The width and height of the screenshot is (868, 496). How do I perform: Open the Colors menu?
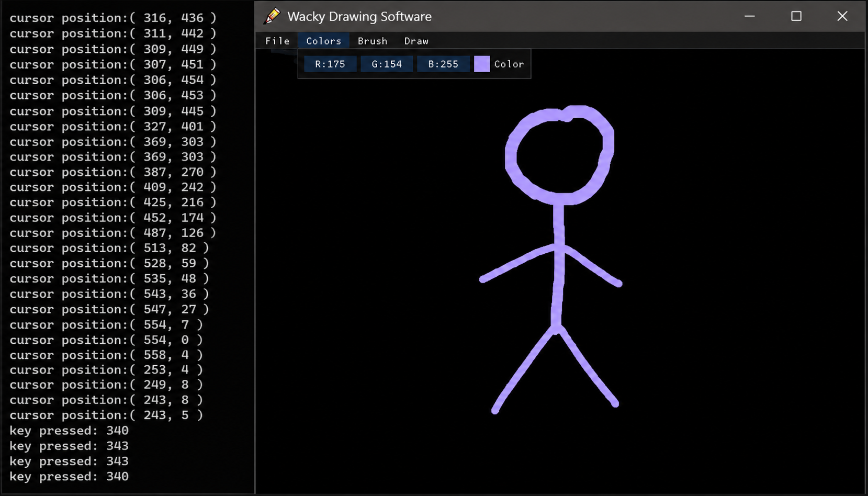323,41
